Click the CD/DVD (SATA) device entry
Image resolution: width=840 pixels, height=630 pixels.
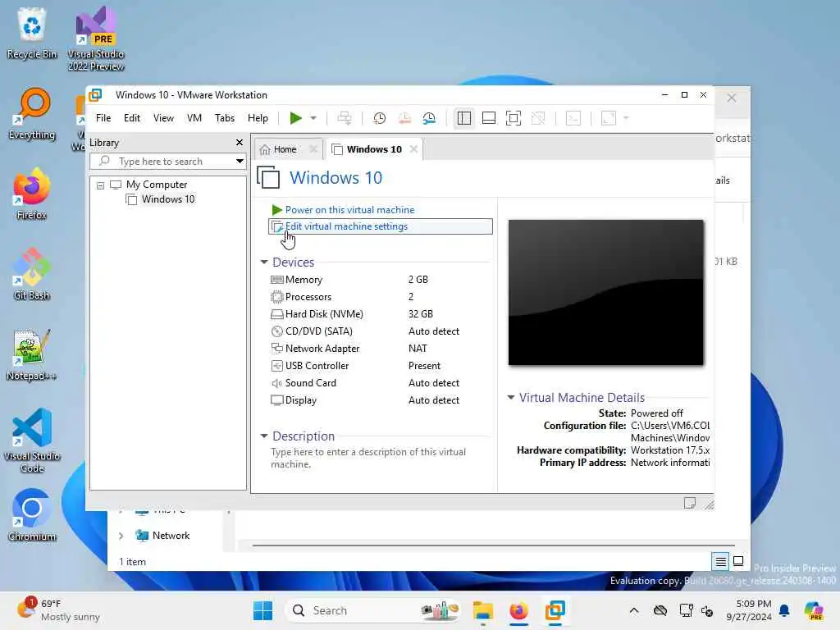[x=319, y=331]
